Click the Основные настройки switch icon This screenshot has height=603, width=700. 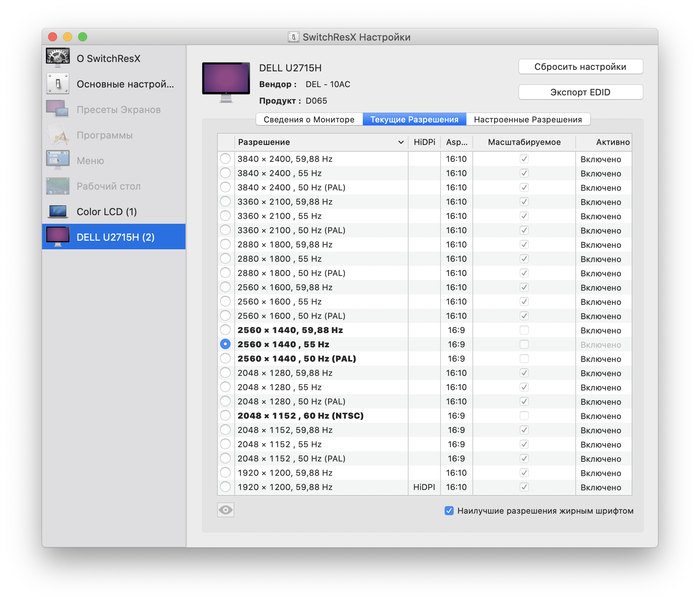click(x=57, y=83)
